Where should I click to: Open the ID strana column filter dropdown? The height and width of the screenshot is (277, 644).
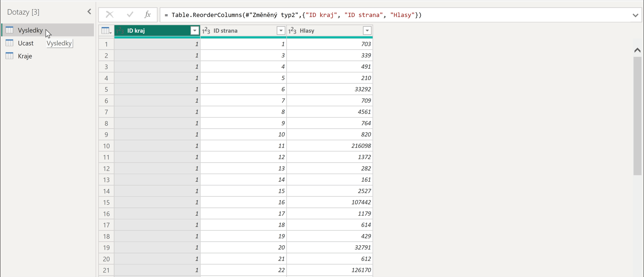(281, 30)
